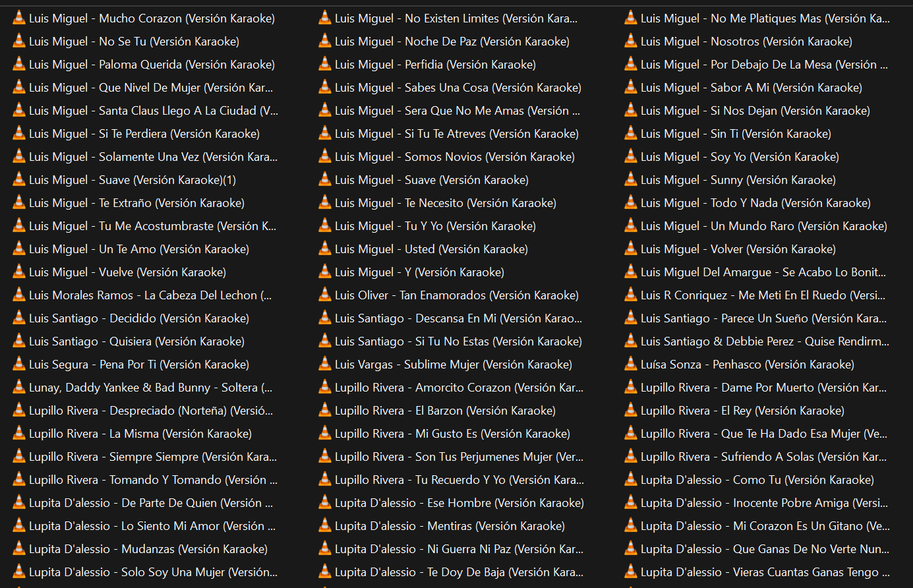The width and height of the screenshot is (913, 588).
Task: Select Lupita D'alessio - Como Tu file
Action: click(757, 480)
